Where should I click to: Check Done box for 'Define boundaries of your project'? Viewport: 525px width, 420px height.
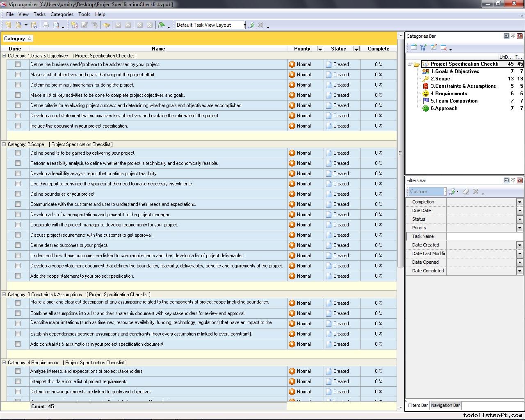pos(18,194)
